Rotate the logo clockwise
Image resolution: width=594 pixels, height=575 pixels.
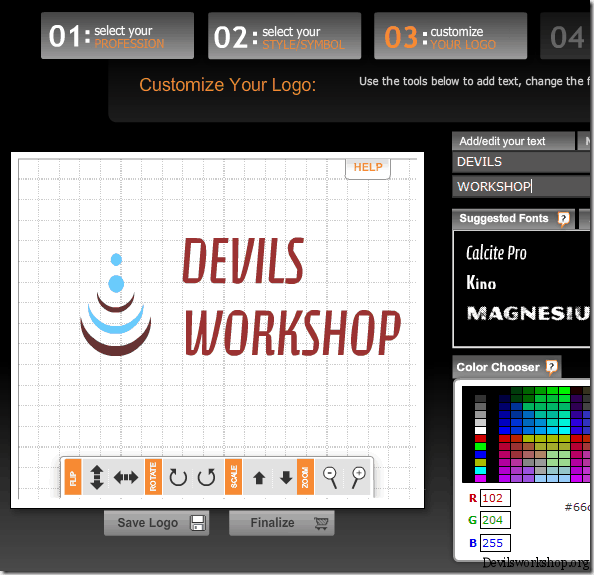(178, 477)
